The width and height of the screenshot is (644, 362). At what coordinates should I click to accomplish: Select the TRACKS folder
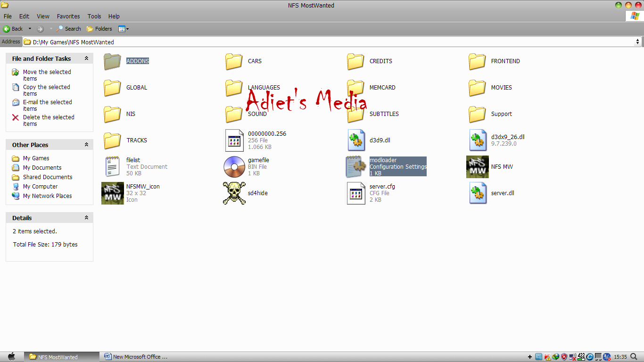[125, 140]
